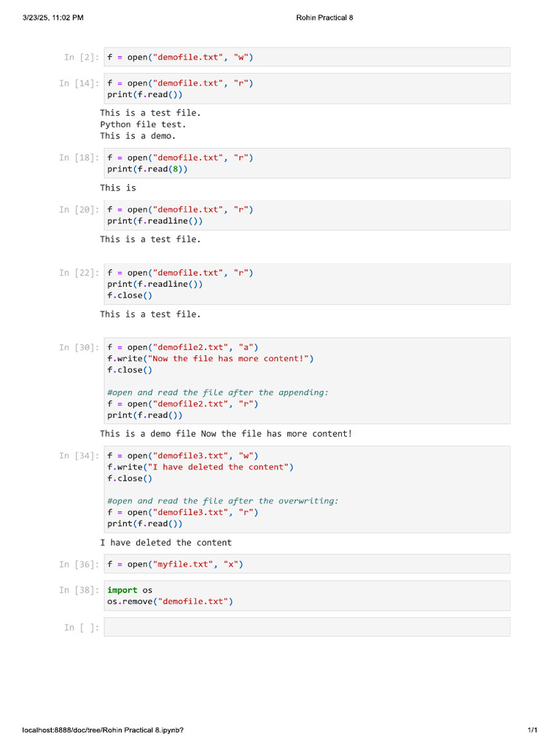The height and width of the screenshot is (747, 560).
Task: Click the 'In [14]:' prompt label
Action: [x=79, y=83]
